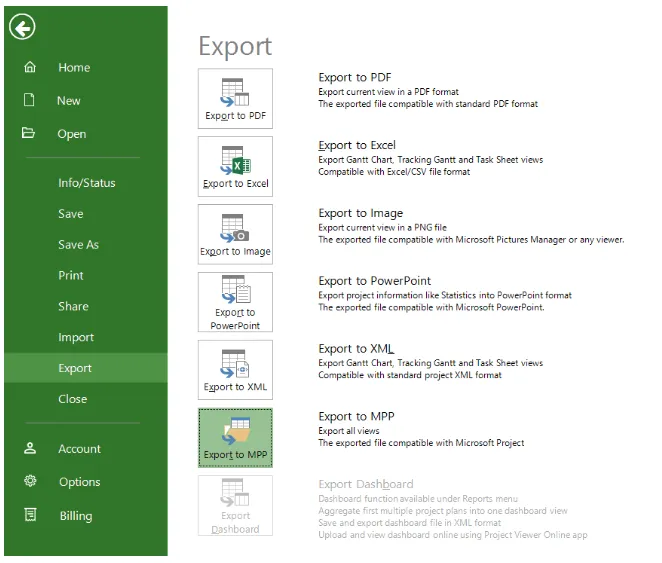Image resolution: width=662 pixels, height=563 pixels.
Task: Click the Billing receipt icon
Action: [30, 514]
